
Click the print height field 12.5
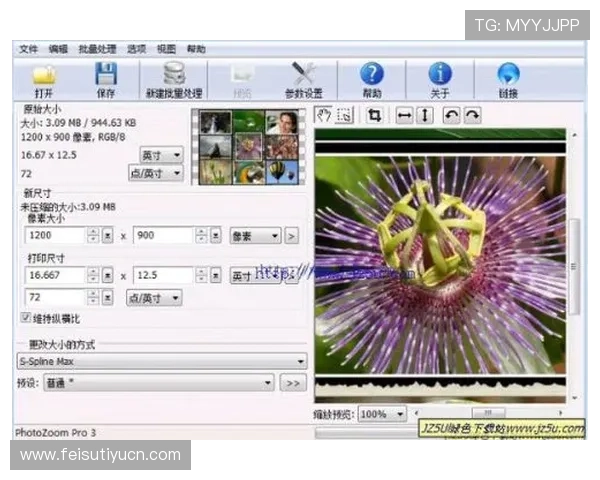pos(163,275)
